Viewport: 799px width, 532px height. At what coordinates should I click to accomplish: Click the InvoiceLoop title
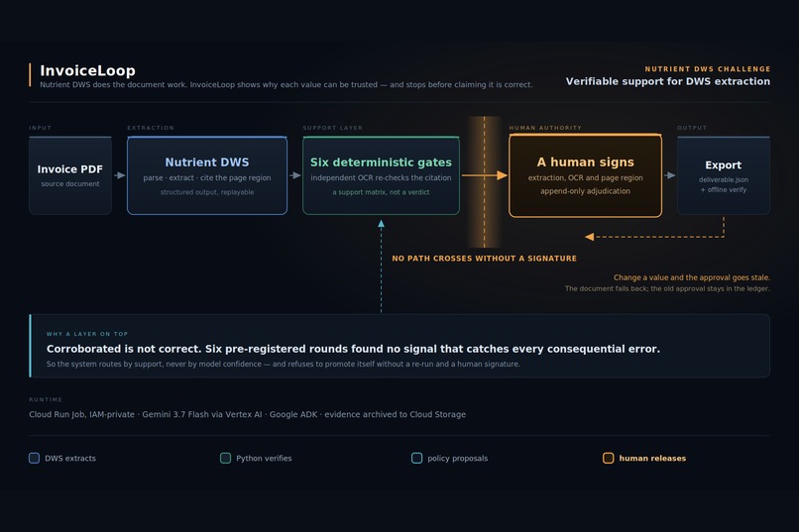pyautogui.click(x=87, y=70)
